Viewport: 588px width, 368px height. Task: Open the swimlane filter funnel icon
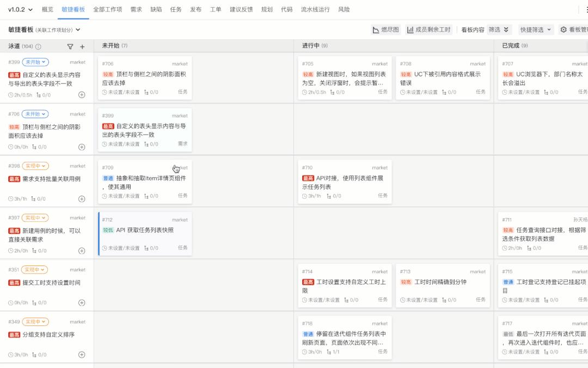click(x=70, y=47)
